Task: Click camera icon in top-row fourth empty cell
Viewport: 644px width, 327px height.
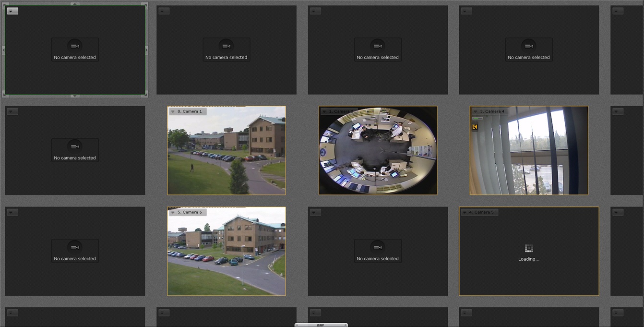Action: click(529, 46)
